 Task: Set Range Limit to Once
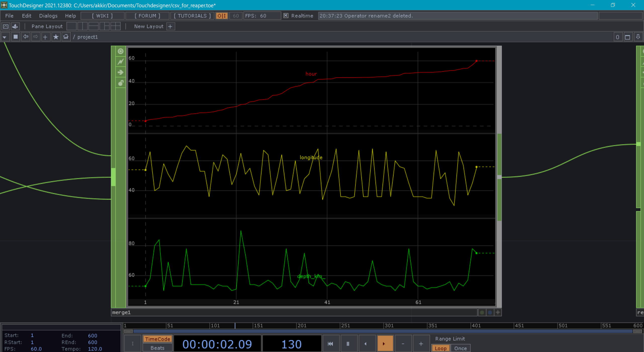pos(460,348)
